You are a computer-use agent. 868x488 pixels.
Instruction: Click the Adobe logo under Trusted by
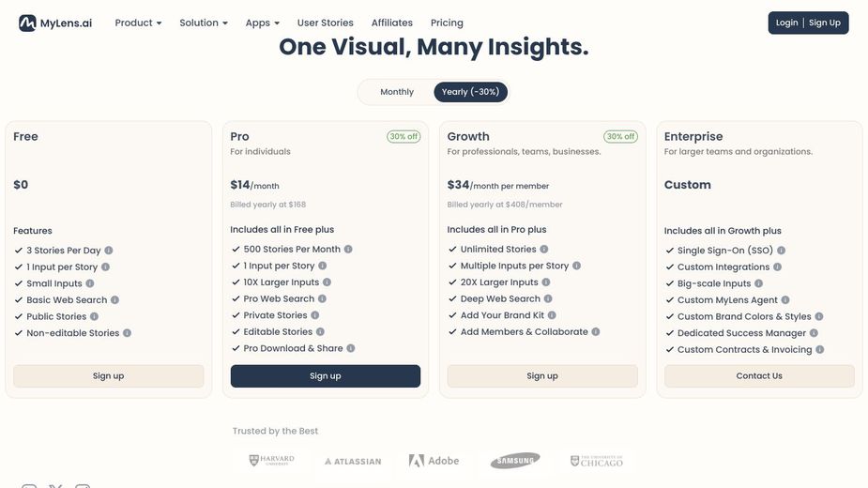(x=434, y=461)
